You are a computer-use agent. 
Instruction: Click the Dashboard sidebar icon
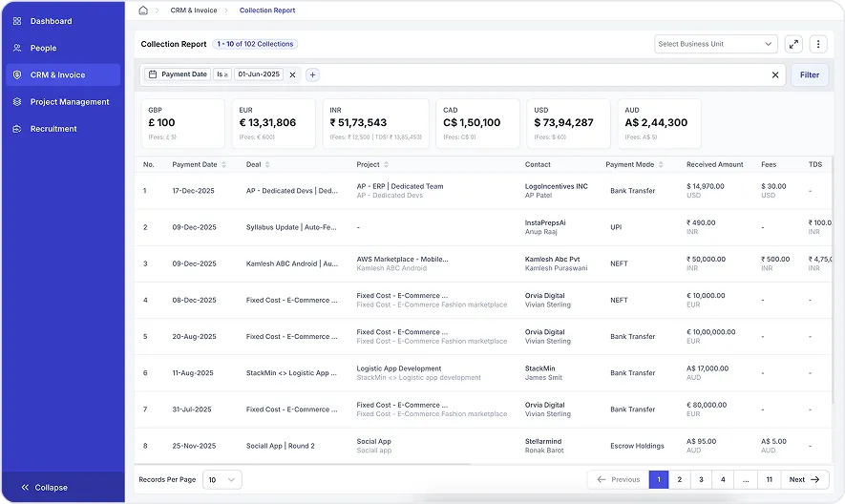pos(17,21)
